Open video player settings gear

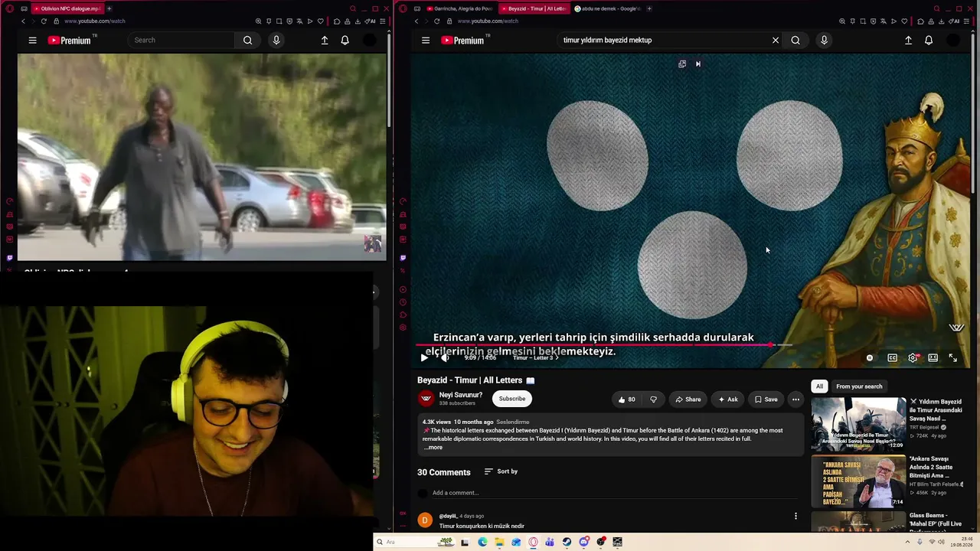(x=913, y=357)
